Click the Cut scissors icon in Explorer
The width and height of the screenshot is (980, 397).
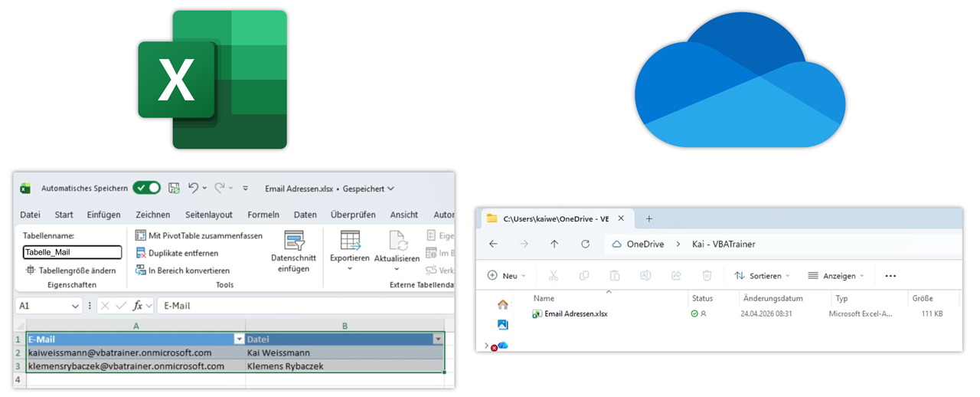[x=554, y=275]
